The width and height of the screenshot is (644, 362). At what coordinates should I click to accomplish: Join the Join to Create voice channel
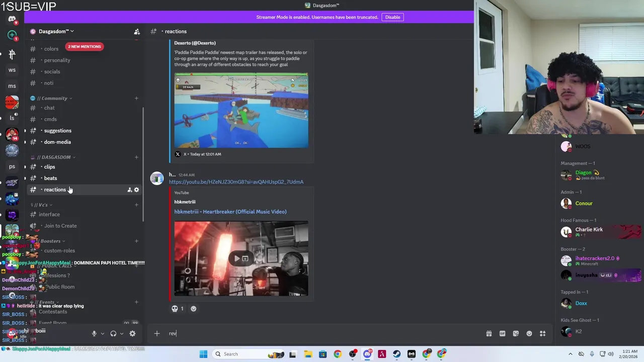click(86, 226)
